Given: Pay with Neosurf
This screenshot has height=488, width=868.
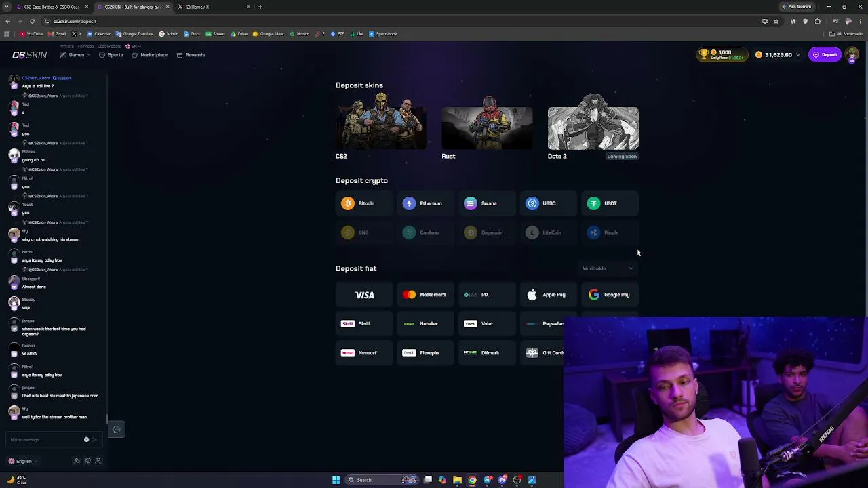Looking at the screenshot, I should [364, 353].
